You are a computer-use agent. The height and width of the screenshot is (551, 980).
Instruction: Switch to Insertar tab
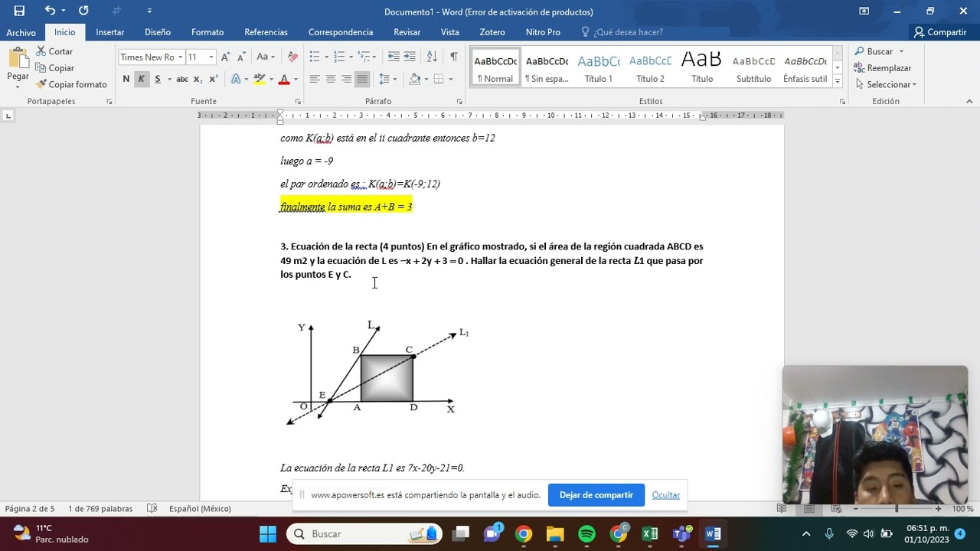pyautogui.click(x=109, y=32)
